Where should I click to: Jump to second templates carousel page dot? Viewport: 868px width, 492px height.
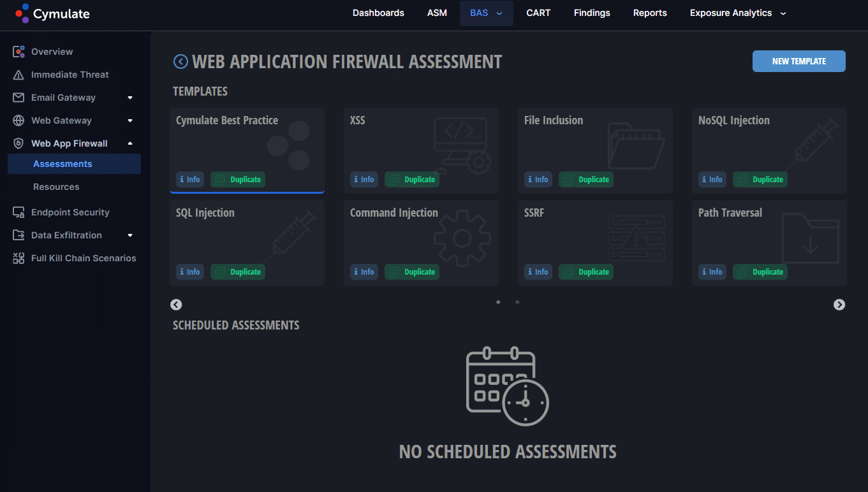[517, 302]
